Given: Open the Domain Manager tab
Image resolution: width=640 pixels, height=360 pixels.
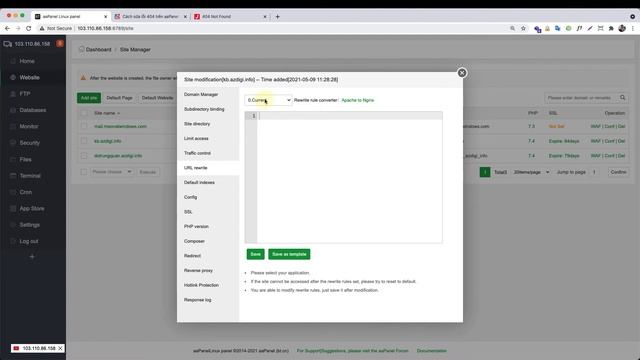Looking at the screenshot, I should pos(201,94).
